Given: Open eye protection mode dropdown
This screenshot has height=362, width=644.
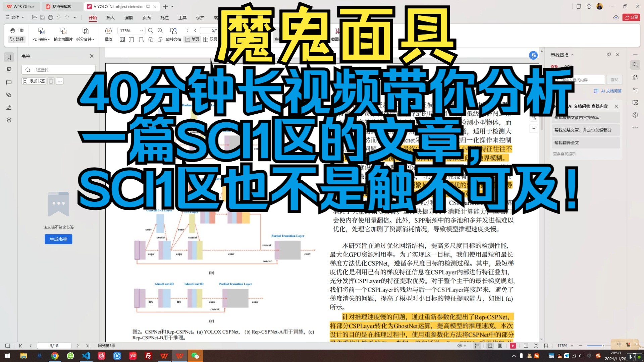Looking at the screenshot, I should (x=462, y=346).
